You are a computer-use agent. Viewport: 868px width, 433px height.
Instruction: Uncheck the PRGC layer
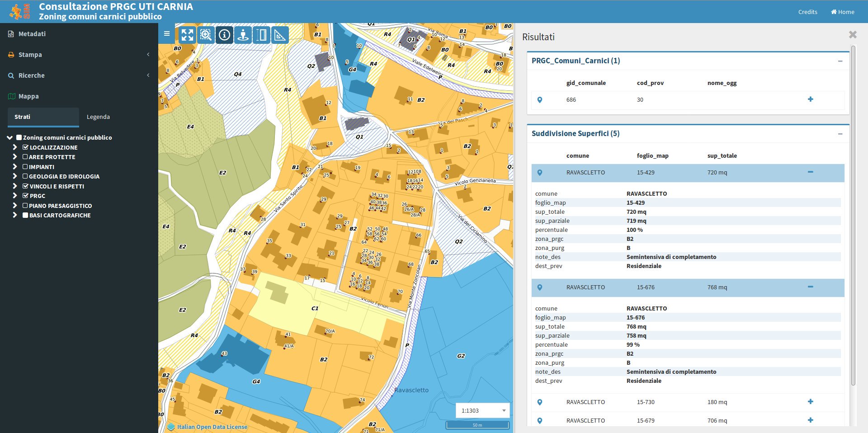[x=25, y=196]
